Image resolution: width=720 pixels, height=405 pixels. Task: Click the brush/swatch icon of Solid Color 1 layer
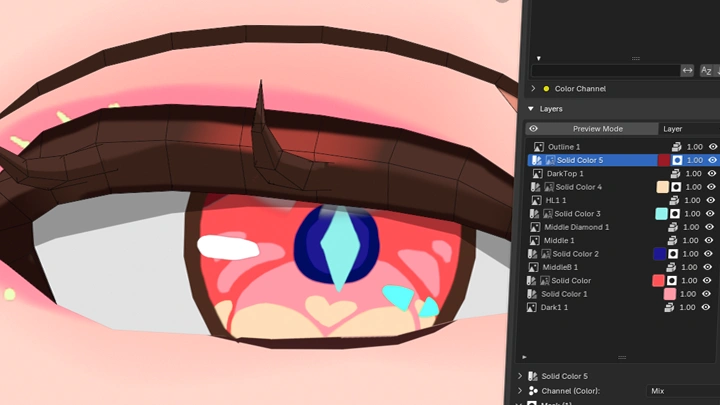(532, 294)
